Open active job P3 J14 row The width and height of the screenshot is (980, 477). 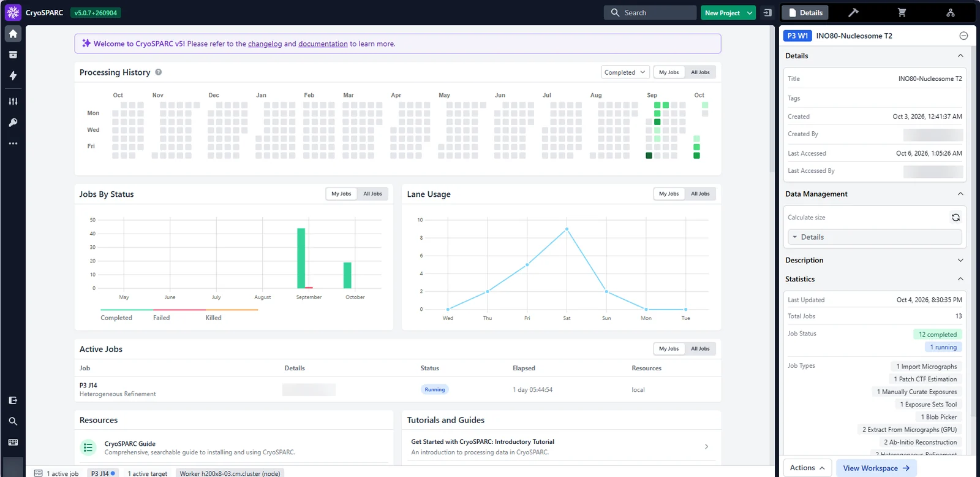pyautogui.click(x=398, y=389)
